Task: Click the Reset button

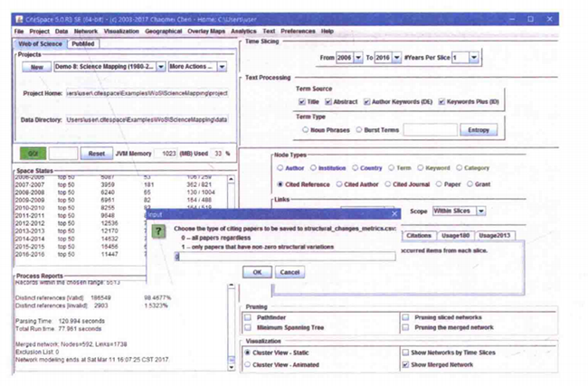Action: coord(96,154)
